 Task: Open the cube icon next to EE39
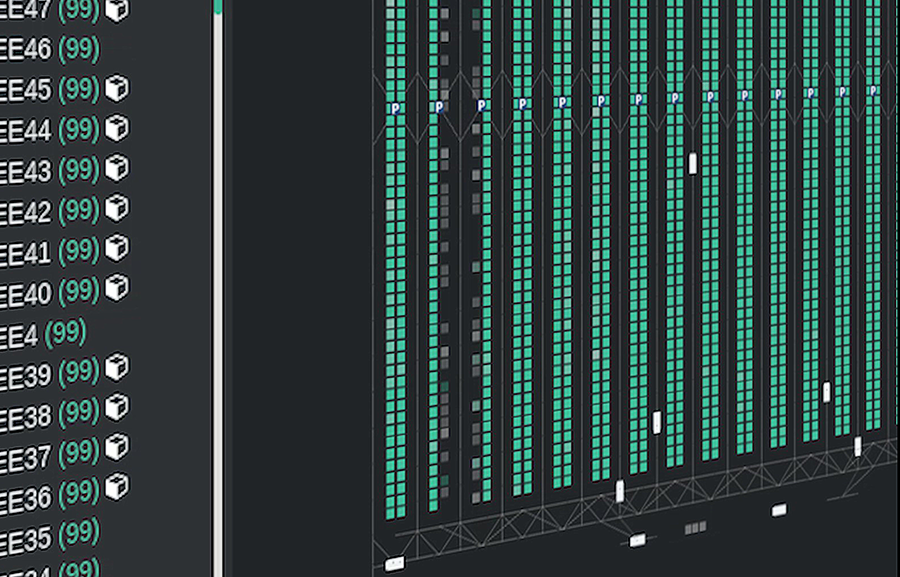tap(117, 367)
